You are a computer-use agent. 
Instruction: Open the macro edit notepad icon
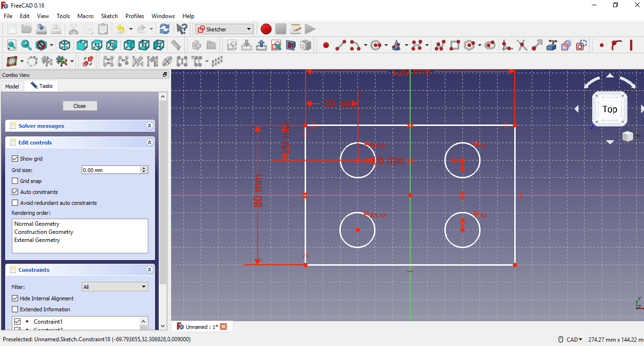coord(296,29)
